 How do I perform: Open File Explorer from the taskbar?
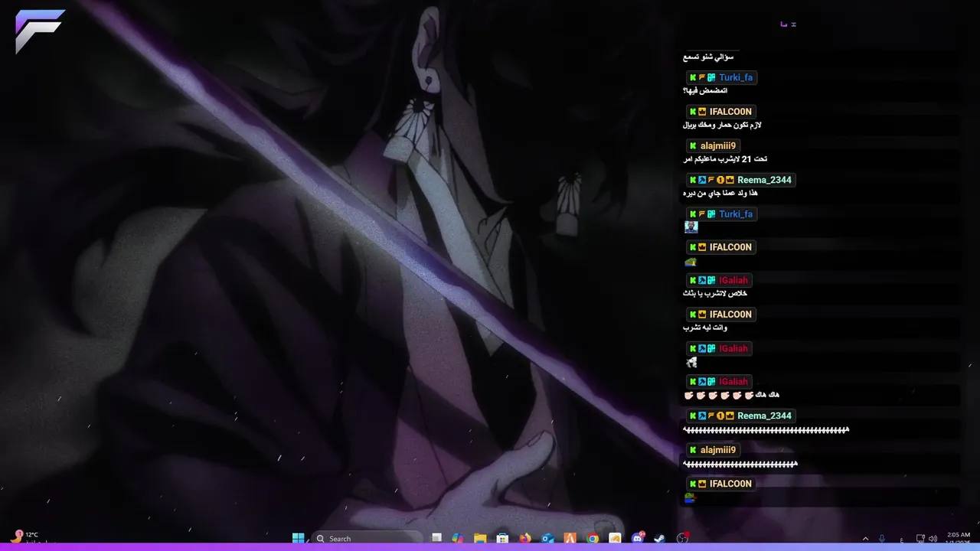(480, 538)
